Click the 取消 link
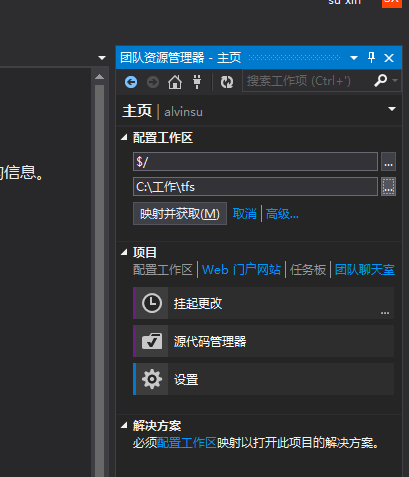 [x=245, y=214]
